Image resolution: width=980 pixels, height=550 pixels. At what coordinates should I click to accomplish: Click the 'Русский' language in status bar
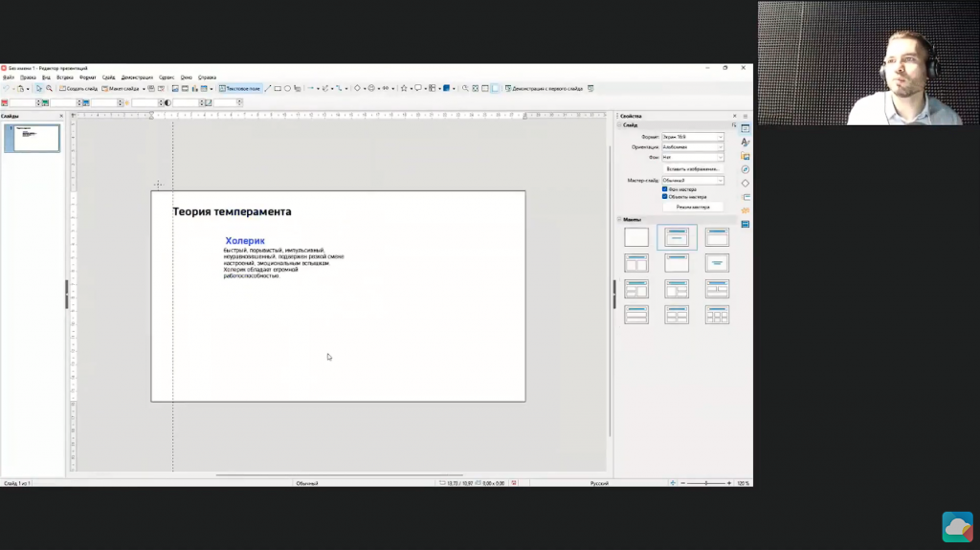pos(599,483)
